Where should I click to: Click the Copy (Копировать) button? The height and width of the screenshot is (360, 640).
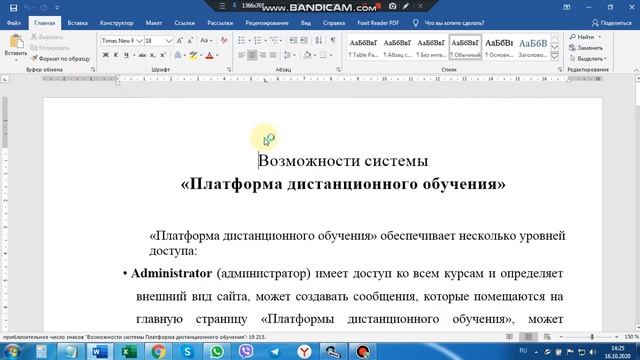click(x=49, y=48)
